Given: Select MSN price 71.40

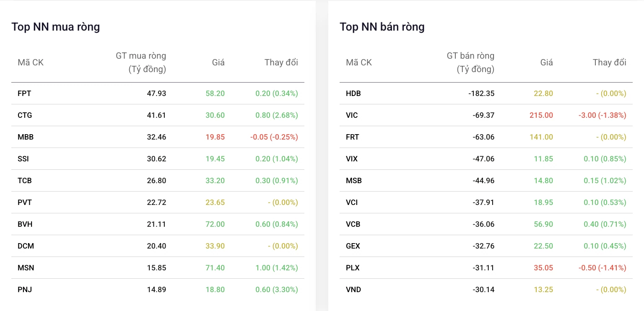Looking at the screenshot, I should (x=215, y=268).
